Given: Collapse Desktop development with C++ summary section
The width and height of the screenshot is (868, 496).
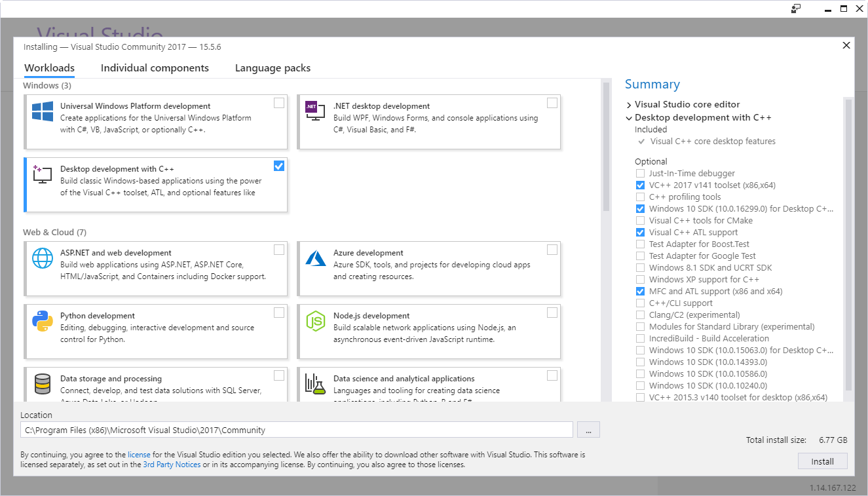Looking at the screenshot, I should coord(629,119).
